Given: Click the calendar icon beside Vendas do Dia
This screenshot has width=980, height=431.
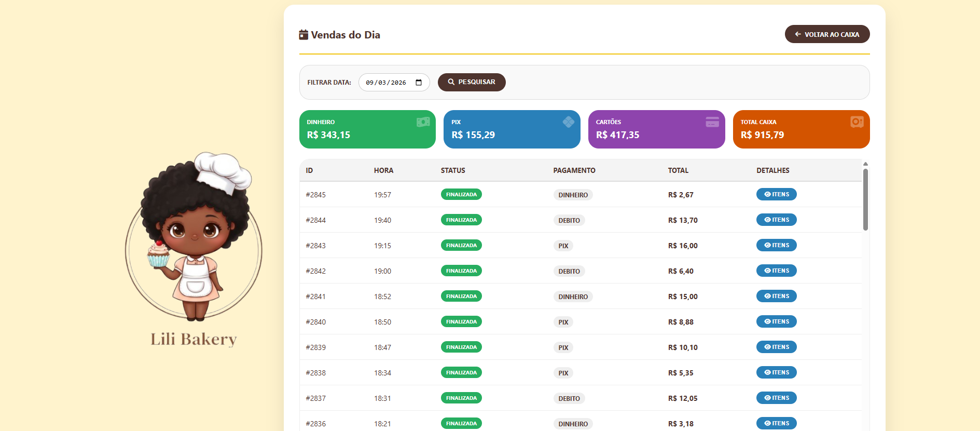Looking at the screenshot, I should coord(303,35).
